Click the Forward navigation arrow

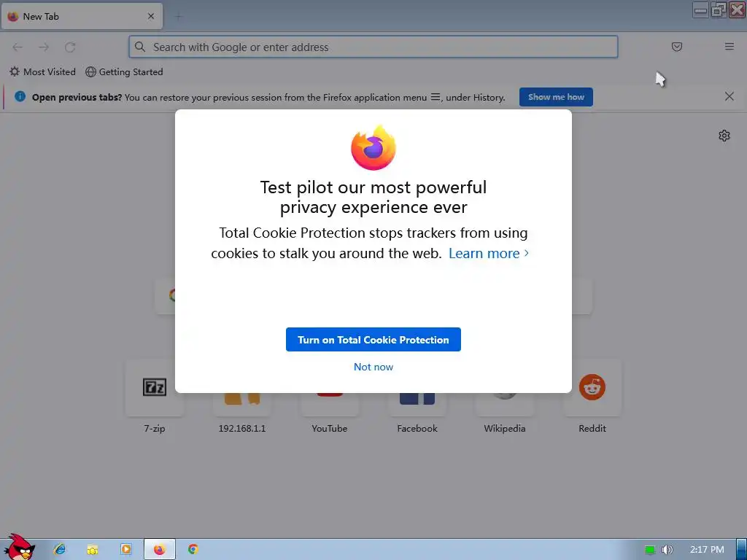click(44, 47)
